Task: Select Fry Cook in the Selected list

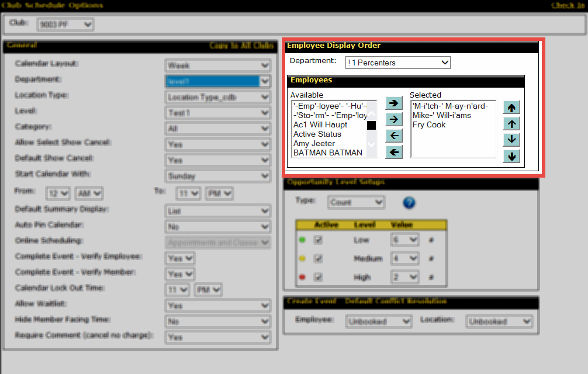Action: coord(429,124)
